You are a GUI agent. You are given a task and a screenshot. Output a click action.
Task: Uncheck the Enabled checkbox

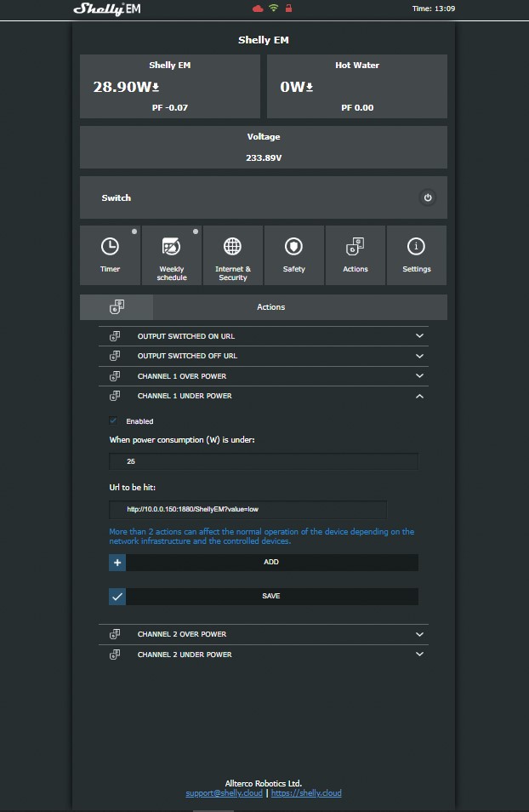tap(114, 420)
